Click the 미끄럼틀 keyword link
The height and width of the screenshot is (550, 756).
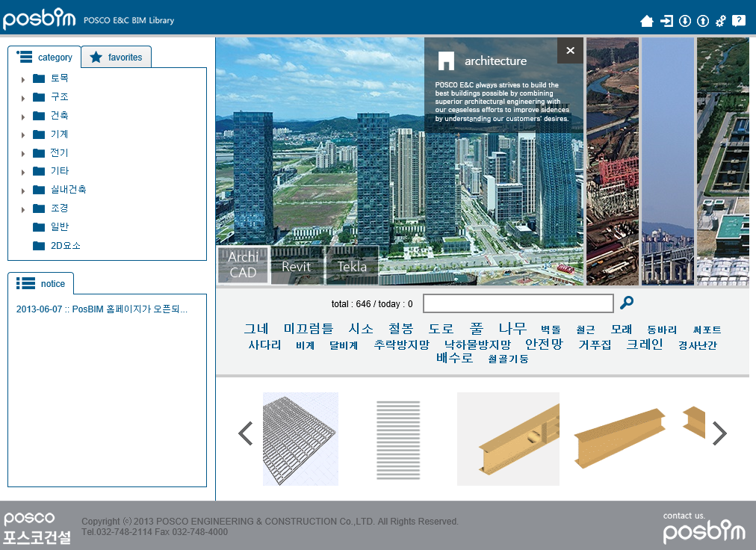(x=309, y=329)
